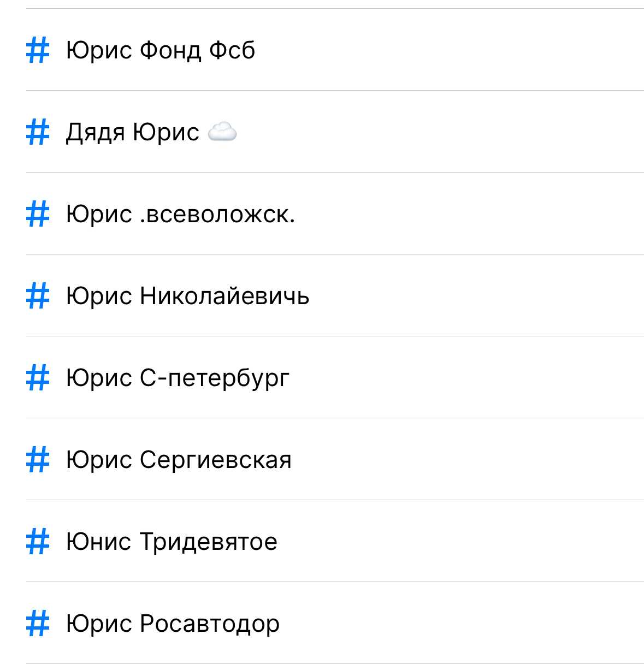Click hash icon next to Юрис .всеволожск.
The image size is (644, 664).
pos(38,214)
